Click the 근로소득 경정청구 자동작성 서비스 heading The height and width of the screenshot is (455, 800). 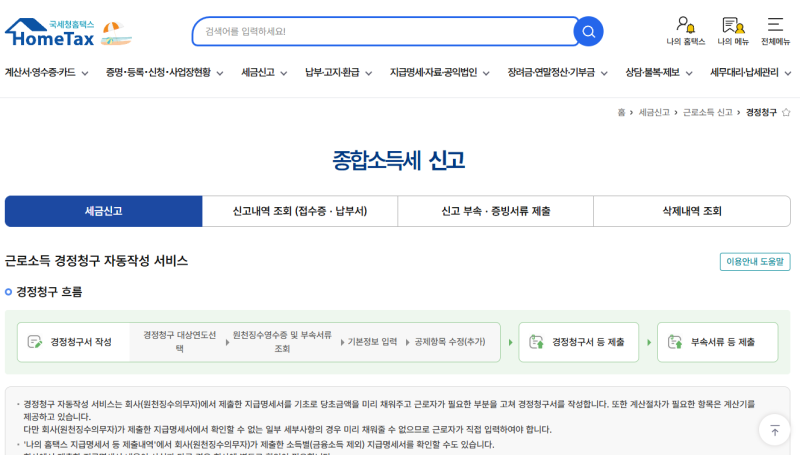[x=96, y=261]
